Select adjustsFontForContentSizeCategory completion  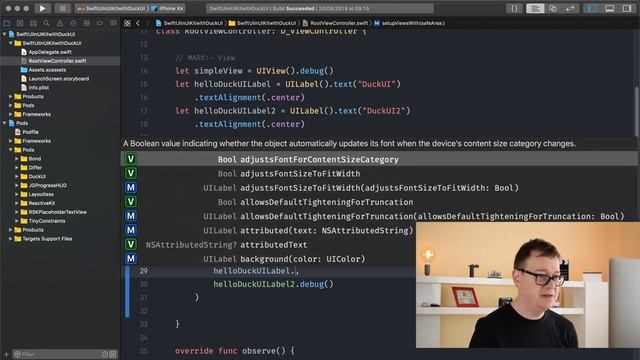click(379, 159)
